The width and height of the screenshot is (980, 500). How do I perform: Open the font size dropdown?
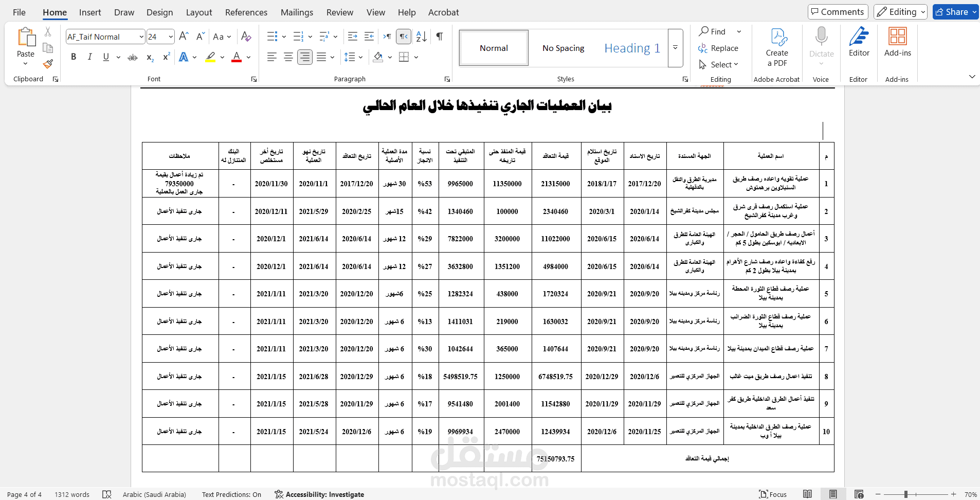click(171, 37)
